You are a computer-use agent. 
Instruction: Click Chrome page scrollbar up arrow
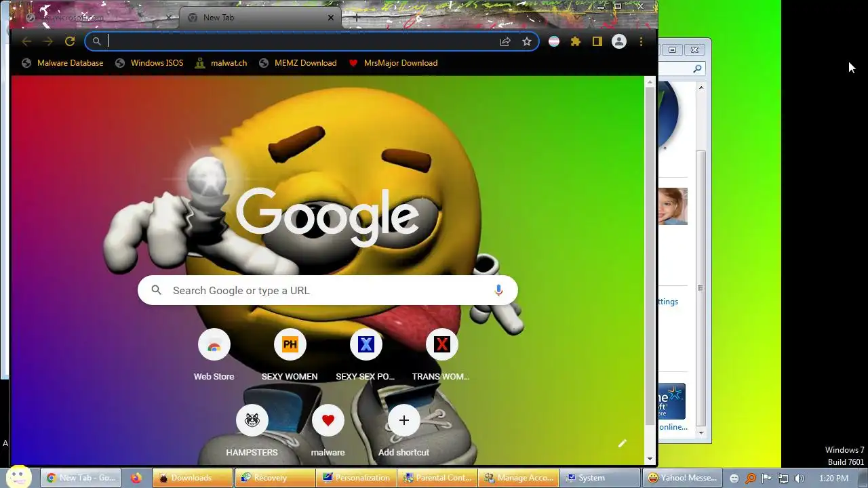[650, 82]
